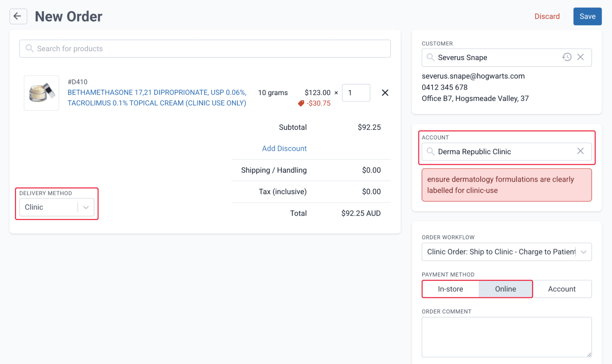
Task: Click the Tax (inclusive) label
Action: pyautogui.click(x=283, y=192)
